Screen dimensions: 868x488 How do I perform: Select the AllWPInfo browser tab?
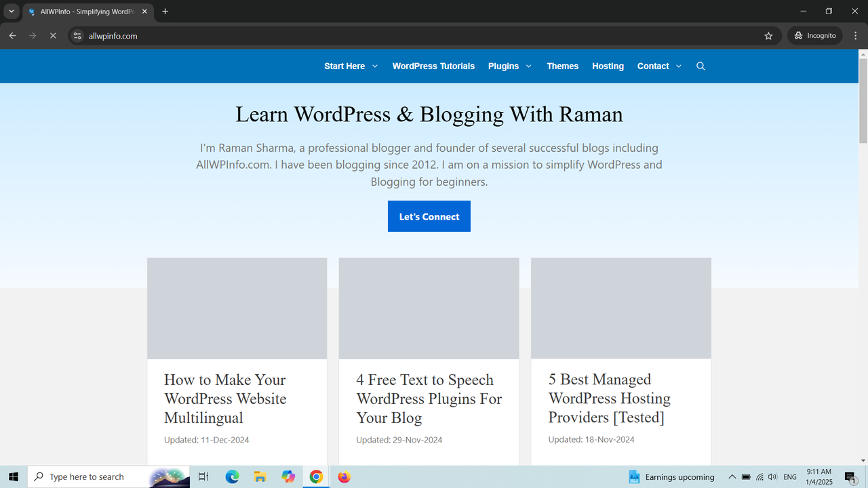pyautogui.click(x=87, y=12)
